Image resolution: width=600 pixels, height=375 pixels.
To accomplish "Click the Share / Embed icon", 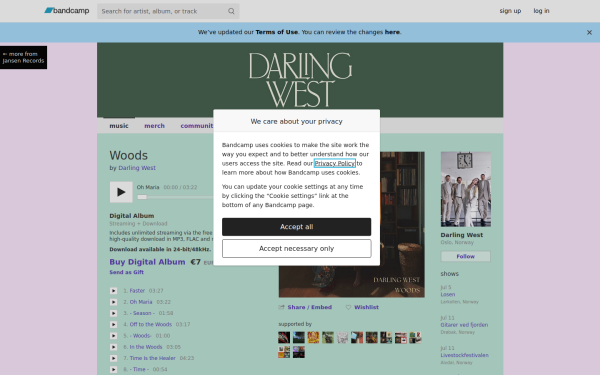I will (282, 307).
